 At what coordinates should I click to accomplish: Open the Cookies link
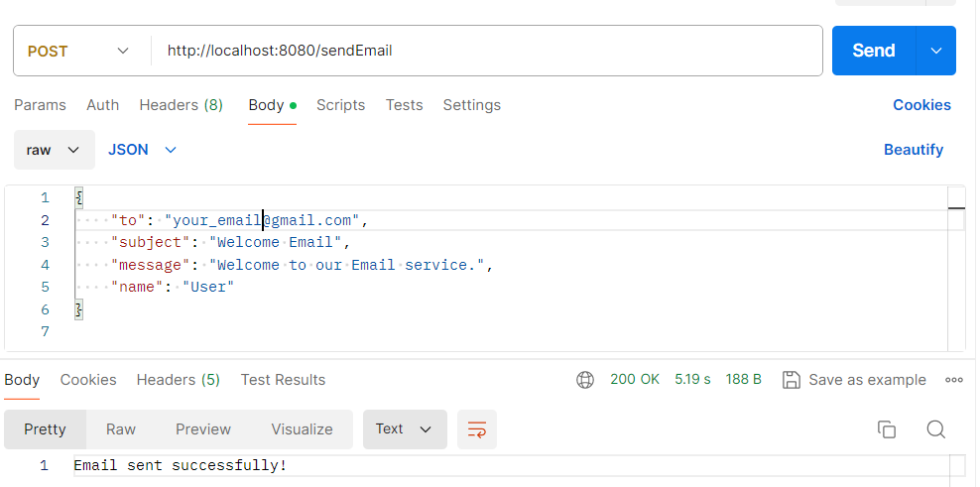(921, 105)
